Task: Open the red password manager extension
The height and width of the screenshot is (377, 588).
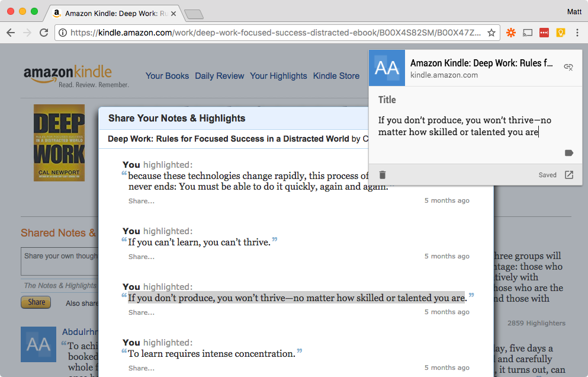Action: pyautogui.click(x=544, y=33)
